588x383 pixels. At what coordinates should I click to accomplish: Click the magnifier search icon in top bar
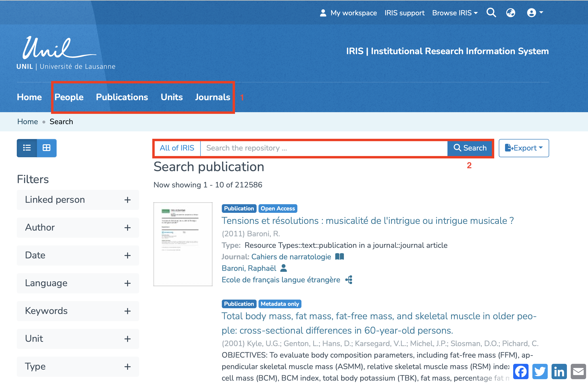(491, 13)
